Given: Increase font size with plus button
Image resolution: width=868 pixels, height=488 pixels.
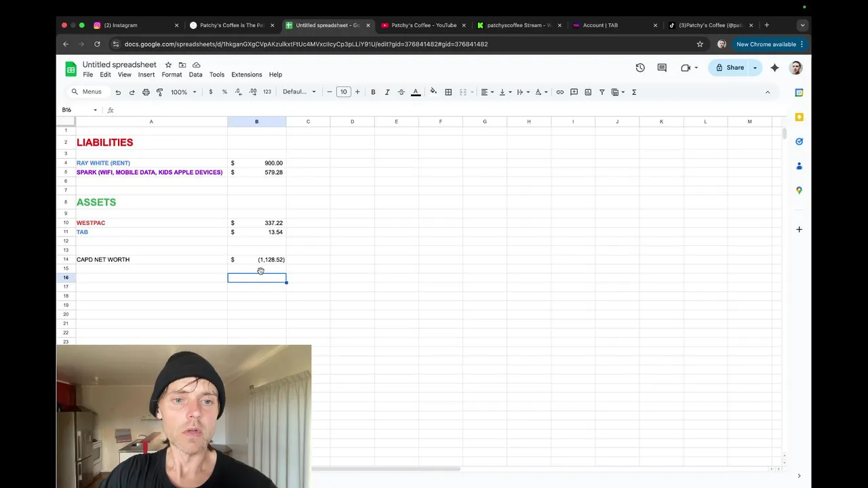Looking at the screenshot, I should coord(357,92).
